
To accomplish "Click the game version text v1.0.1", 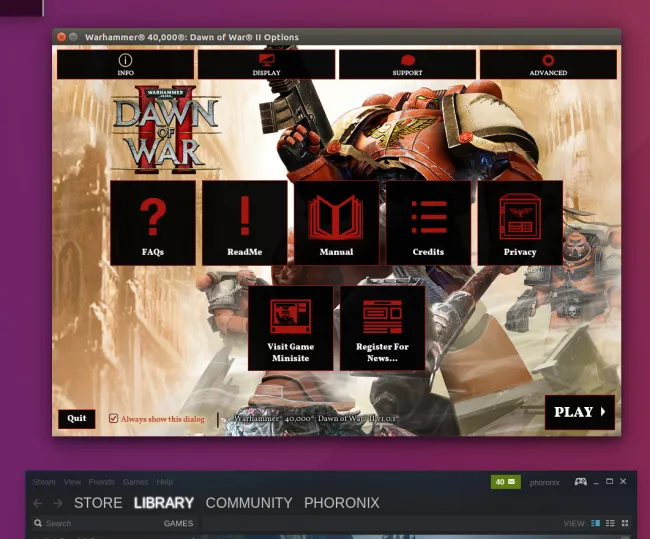I will (314, 418).
